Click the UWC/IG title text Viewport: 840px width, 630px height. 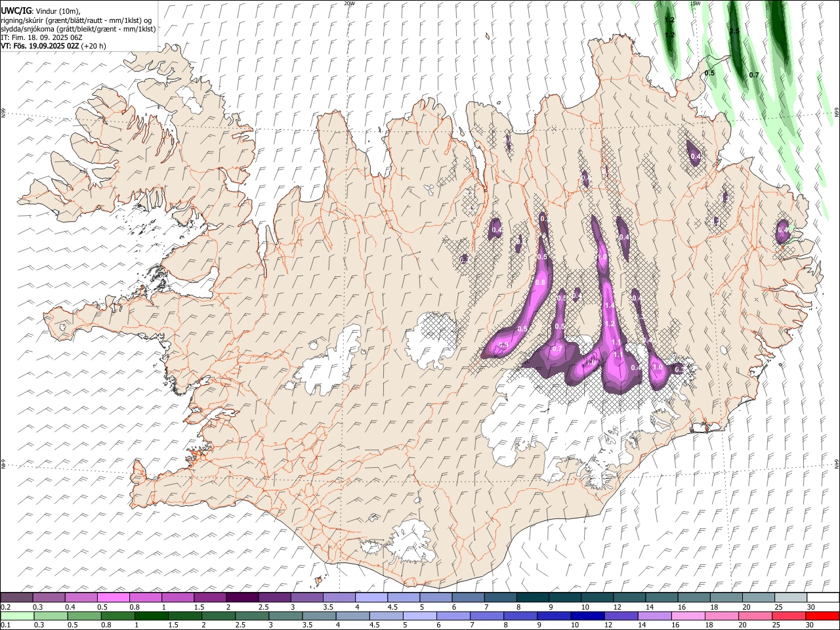pyautogui.click(x=16, y=10)
